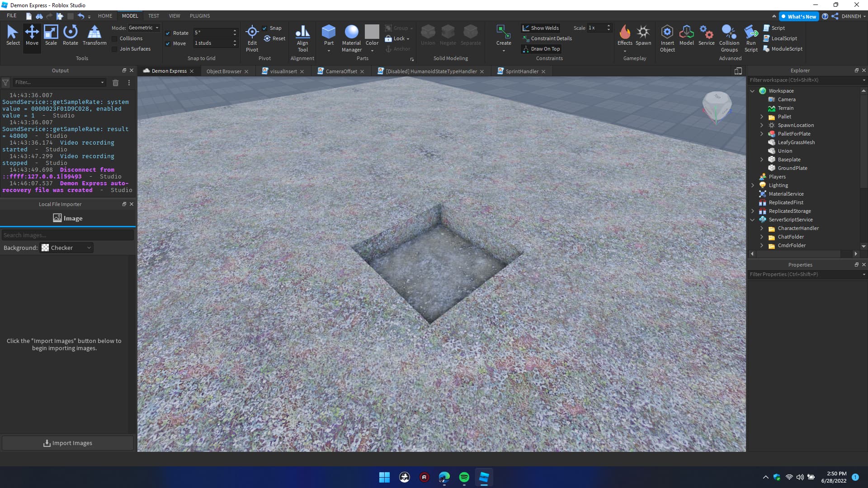Viewport: 868px width, 488px height.
Task: Collapse the Workspace tree node
Action: [x=752, y=91]
